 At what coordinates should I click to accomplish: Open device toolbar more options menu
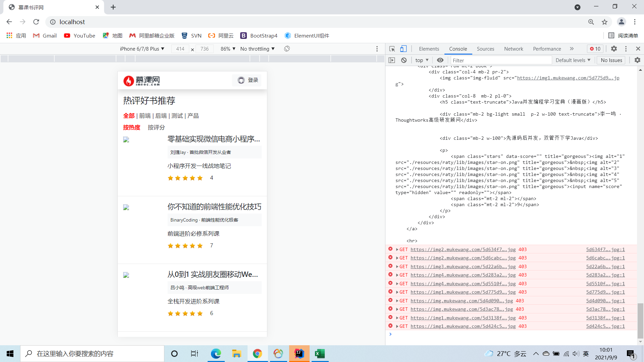coord(377,49)
